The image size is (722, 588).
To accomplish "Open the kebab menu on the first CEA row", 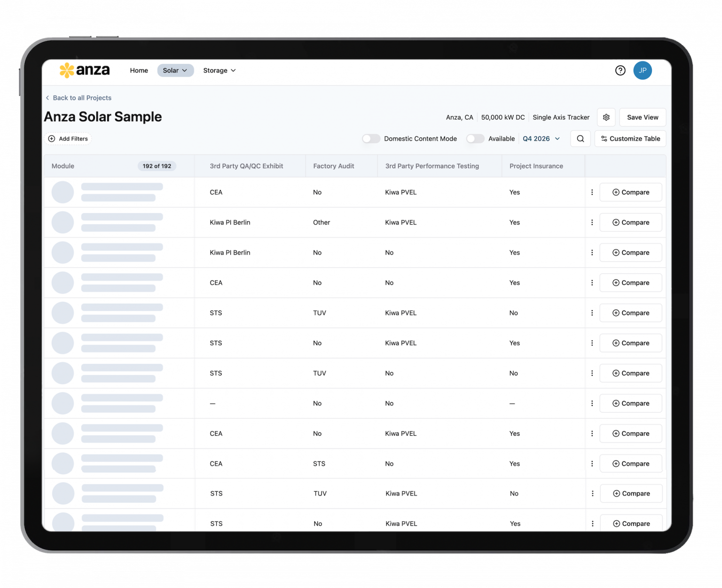I will (x=592, y=192).
